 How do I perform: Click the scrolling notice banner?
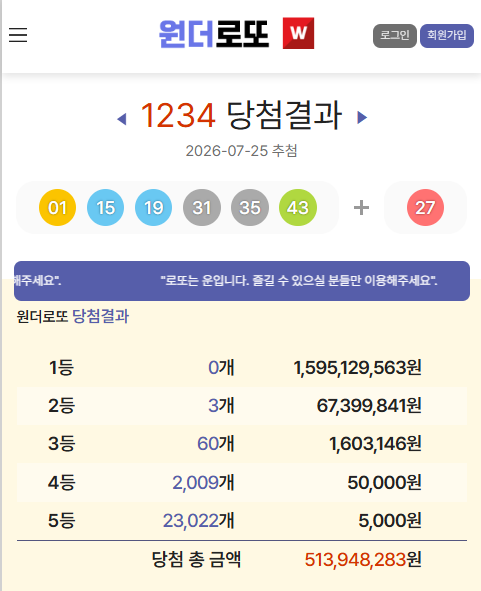tap(242, 281)
